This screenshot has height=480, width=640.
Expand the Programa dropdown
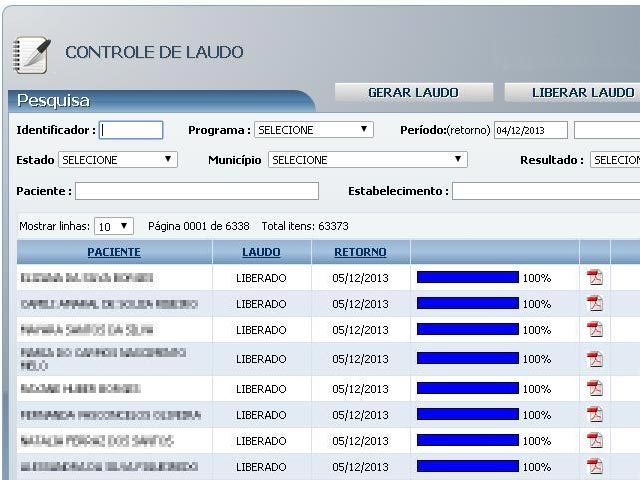click(313, 130)
